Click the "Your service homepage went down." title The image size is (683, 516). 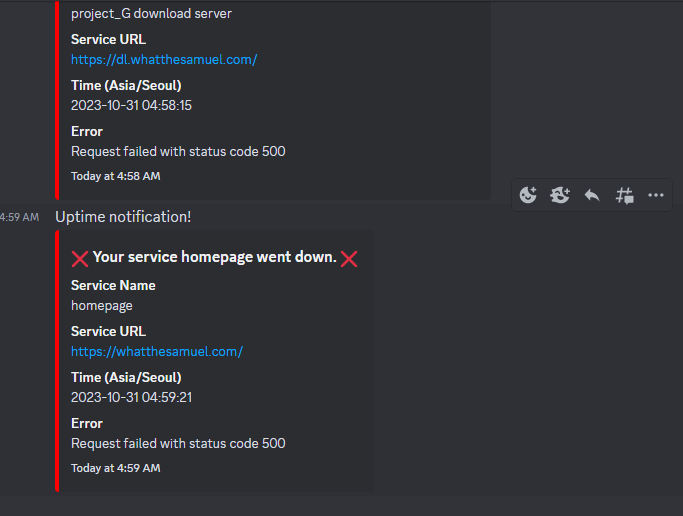click(215, 257)
